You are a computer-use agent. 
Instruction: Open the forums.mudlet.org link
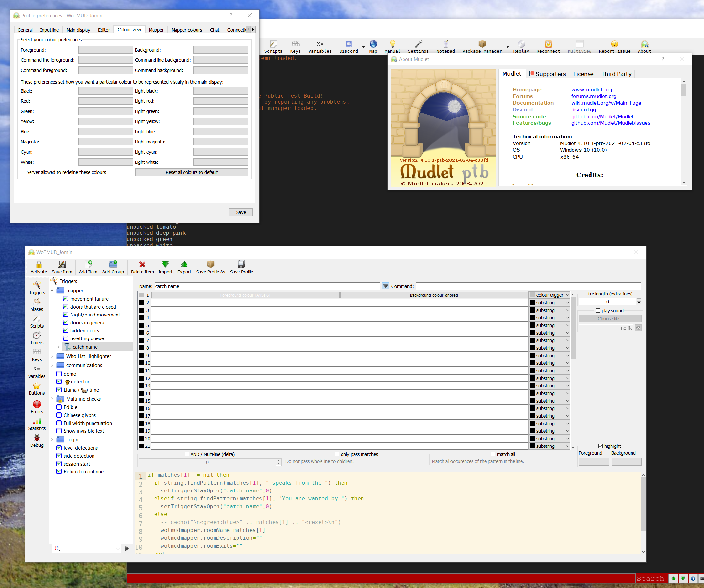pyautogui.click(x=594, y=96)
